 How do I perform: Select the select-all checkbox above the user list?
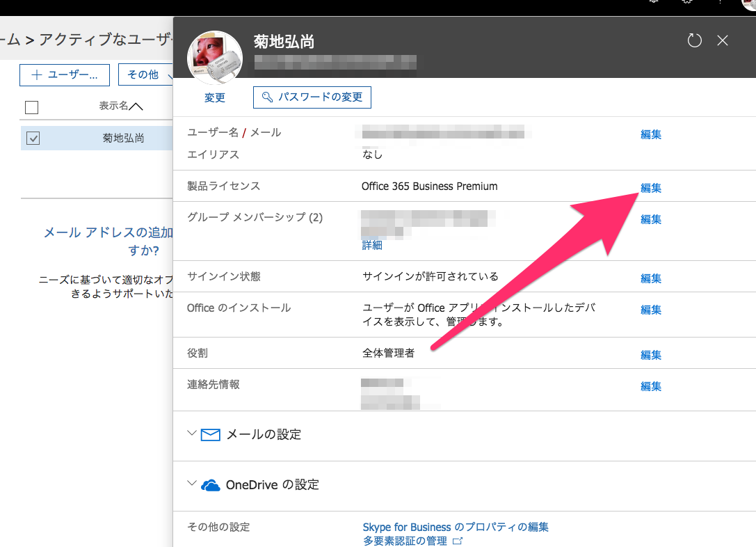point(30,106)
